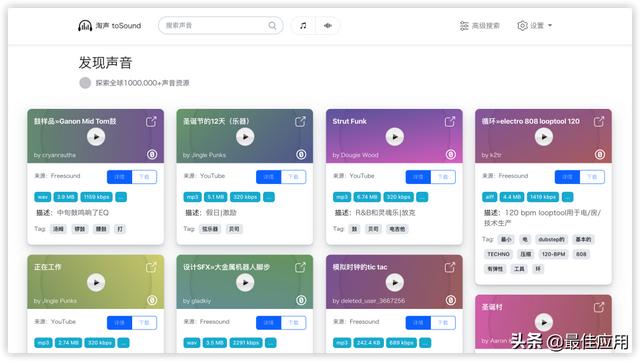
Task: Open external link on 模拟时钟的tic tac card
Action: click(450, 267)
